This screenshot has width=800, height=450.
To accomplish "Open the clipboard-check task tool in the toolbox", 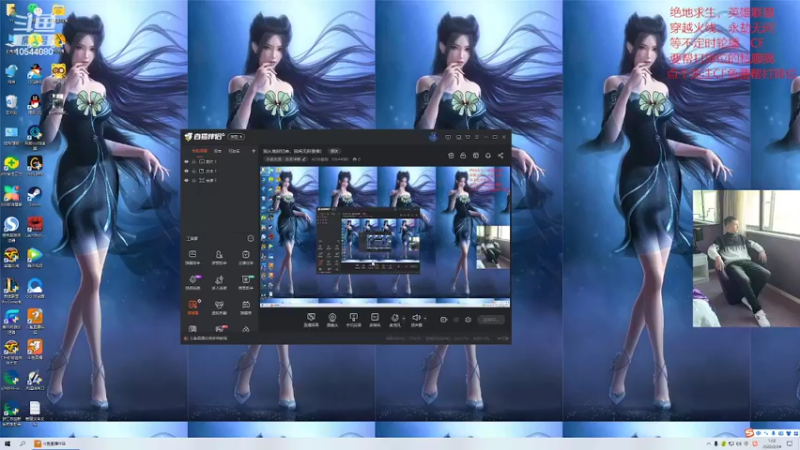I will (246, 257).
